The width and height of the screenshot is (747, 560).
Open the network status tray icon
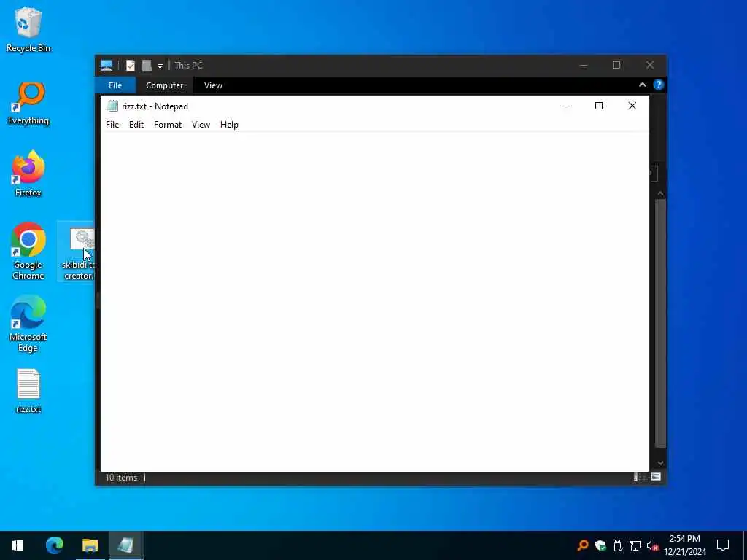pyautogui.click(x=635, y=545)
